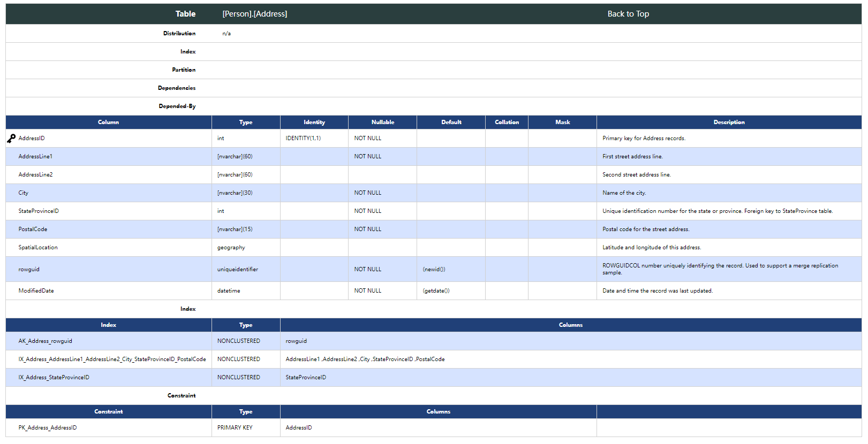
Task: Click the ModifiedDate column name
Action: pos(36,291)
